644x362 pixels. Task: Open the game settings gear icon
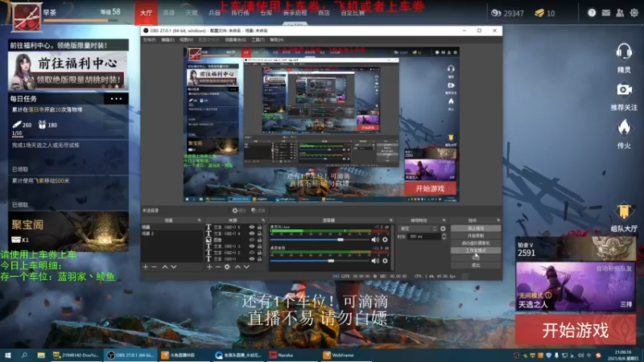(634, 13)
